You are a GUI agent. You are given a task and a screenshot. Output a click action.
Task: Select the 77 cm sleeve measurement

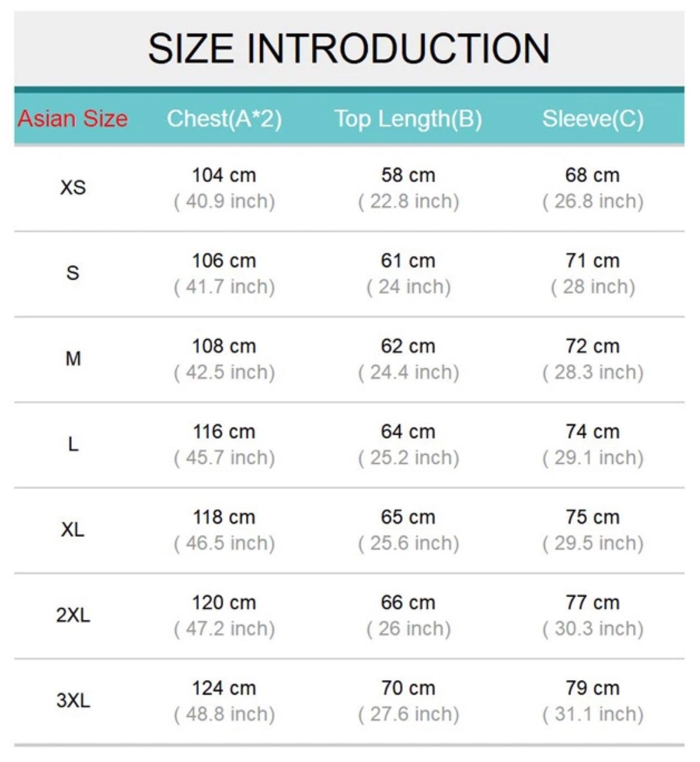tap(592, 603)
